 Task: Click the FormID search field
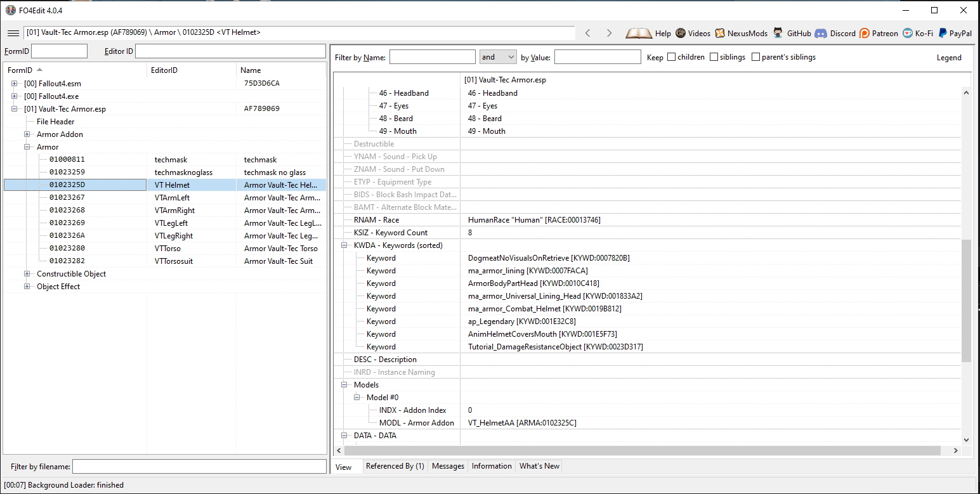(x=59, y=51)
